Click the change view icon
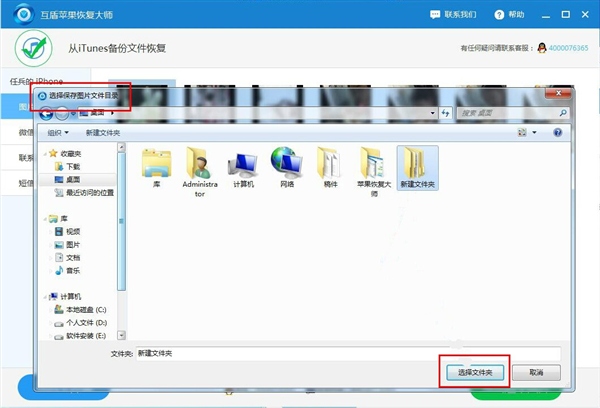 point(522,132)
